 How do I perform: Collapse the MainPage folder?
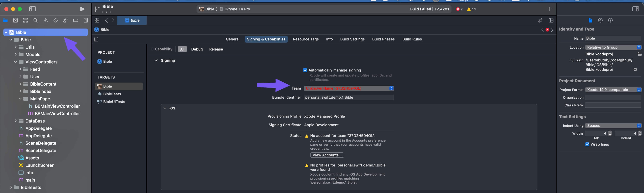point(20,99)
